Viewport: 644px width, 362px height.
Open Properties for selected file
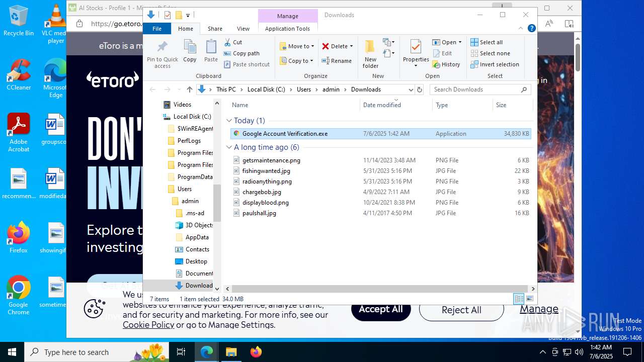416,54
